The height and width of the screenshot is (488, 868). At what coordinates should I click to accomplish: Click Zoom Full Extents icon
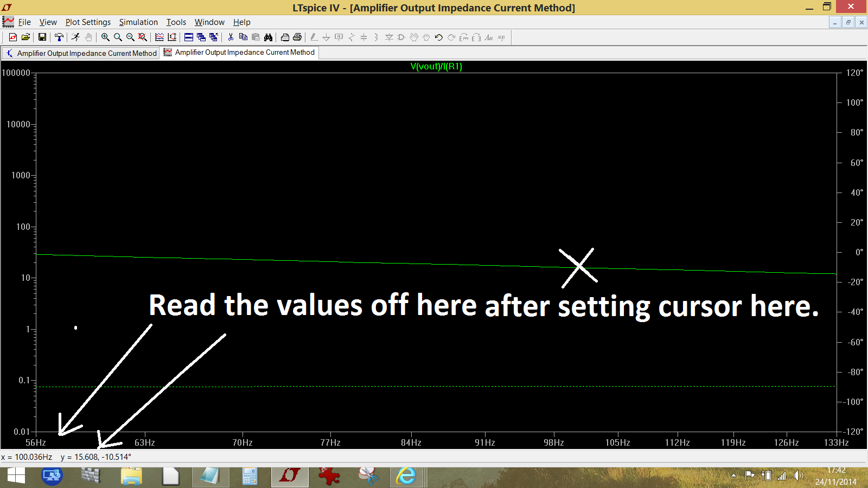pyautogui.click(x=143, y=37)
